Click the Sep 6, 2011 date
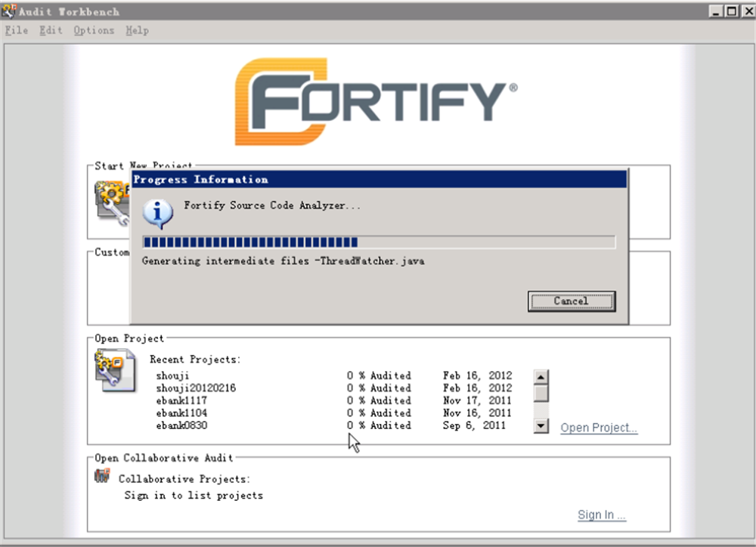The height and width of the screenshot is (547, 756). tap(475, 425)
